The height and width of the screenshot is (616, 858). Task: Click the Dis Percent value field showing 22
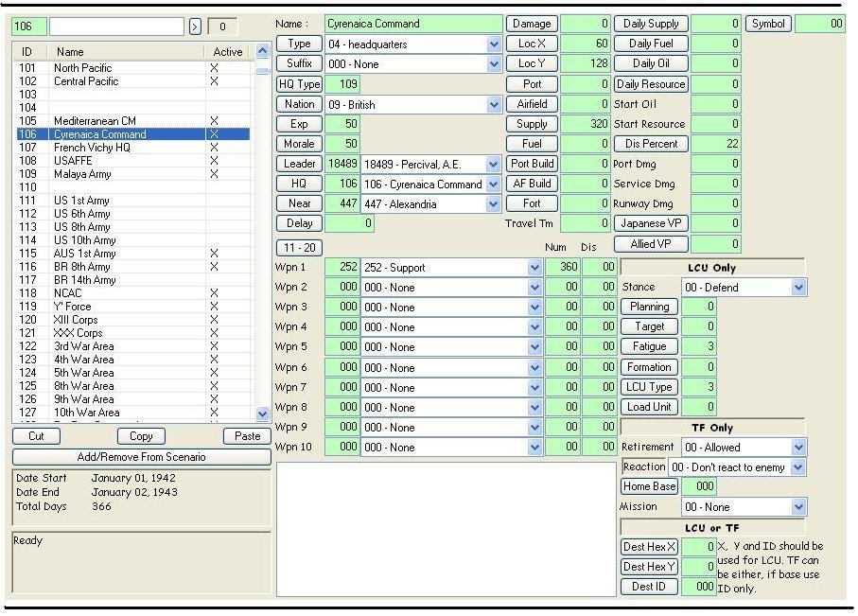[x=716, y=144]
